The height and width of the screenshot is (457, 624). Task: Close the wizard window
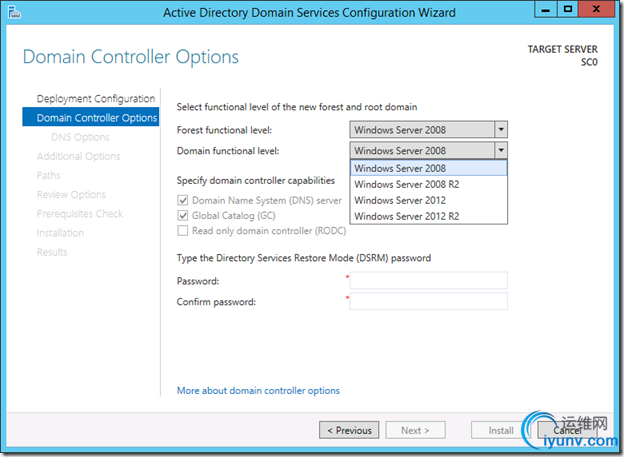pyautogui.click(x=596, y=10)
